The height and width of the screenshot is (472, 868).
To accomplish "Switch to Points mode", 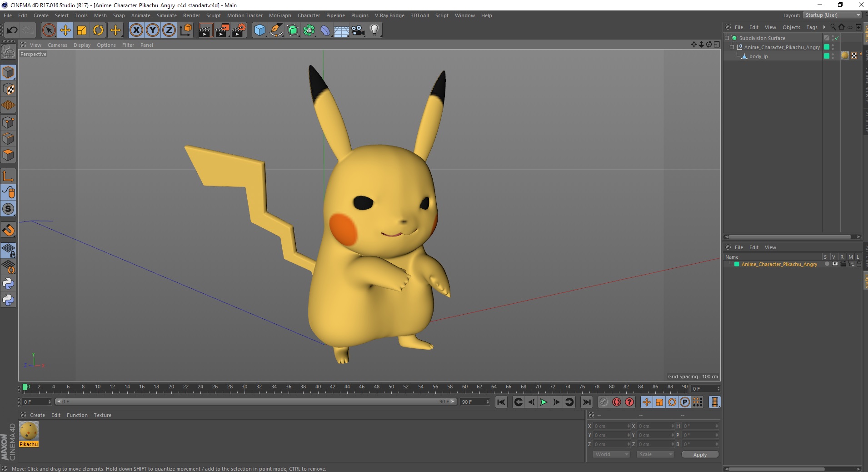I will [x=8, y=122].
